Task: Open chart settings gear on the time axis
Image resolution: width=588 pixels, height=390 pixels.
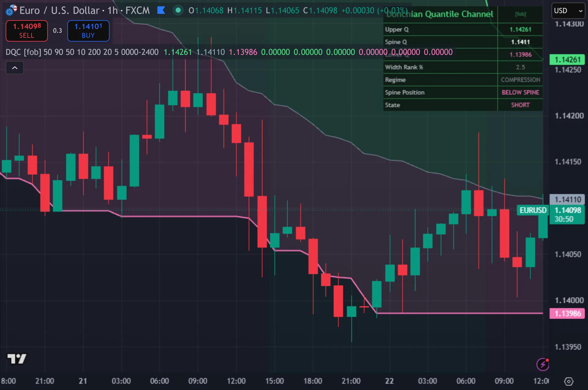Action: pos(569,381)
